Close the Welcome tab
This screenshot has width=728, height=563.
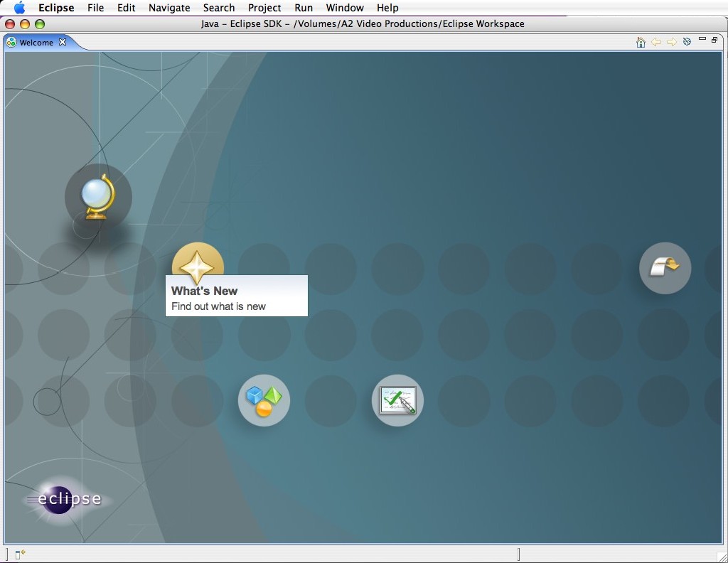click(x=63, y=42)
